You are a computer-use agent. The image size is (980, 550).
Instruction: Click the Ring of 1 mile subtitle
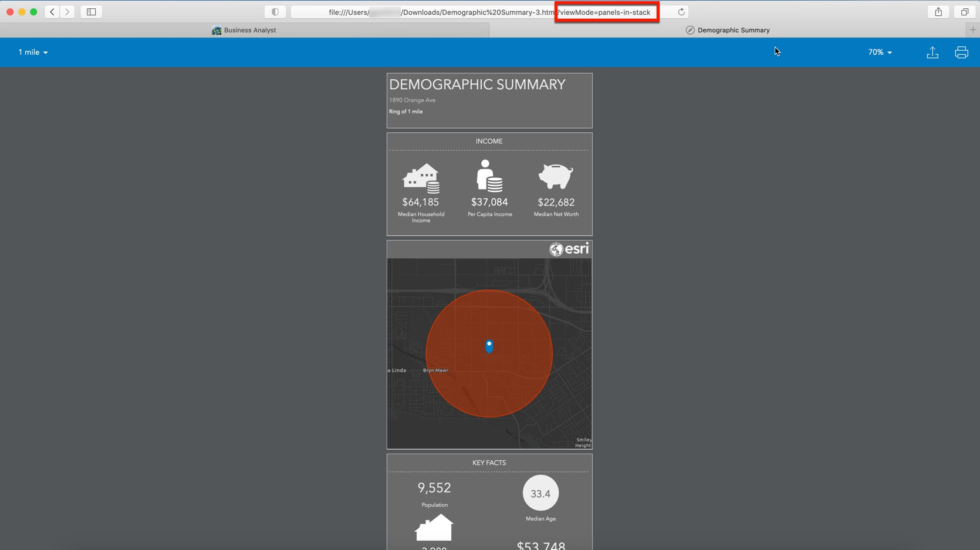(x=405, y=112)
